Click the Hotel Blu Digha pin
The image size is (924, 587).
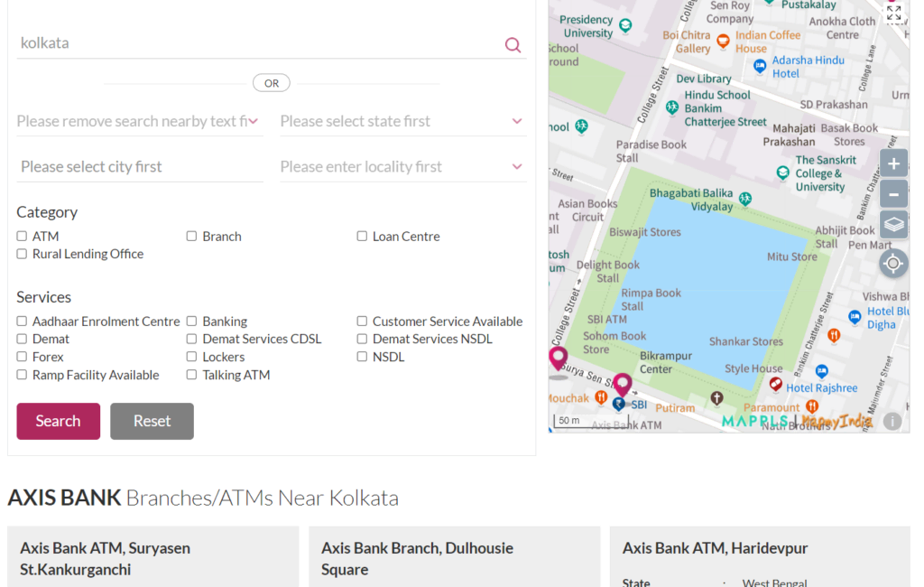[x=855, y=317]
